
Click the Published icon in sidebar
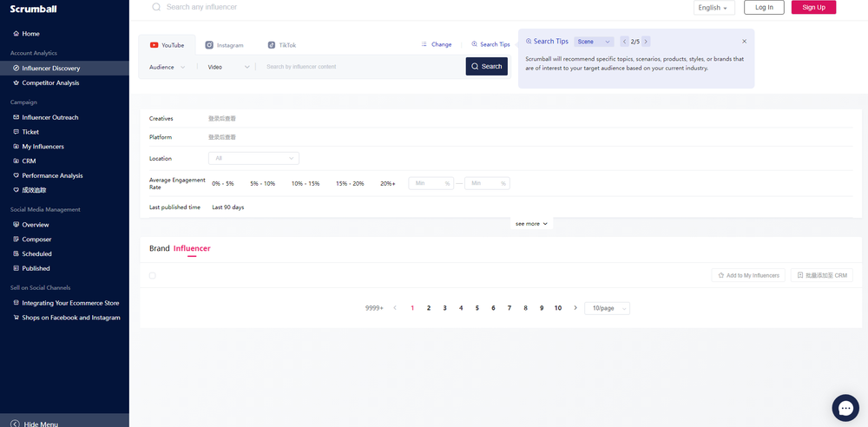click(x=16, y=268)
